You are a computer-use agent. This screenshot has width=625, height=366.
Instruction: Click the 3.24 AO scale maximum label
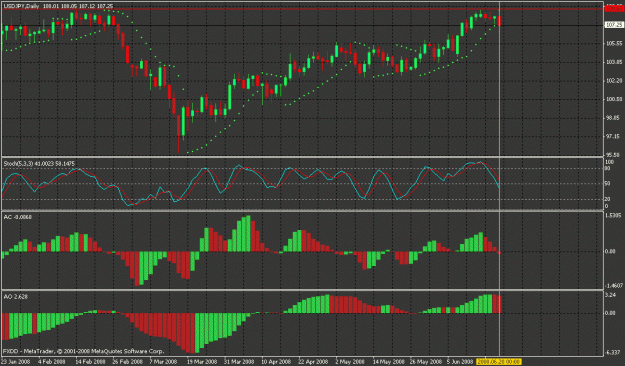611,295
